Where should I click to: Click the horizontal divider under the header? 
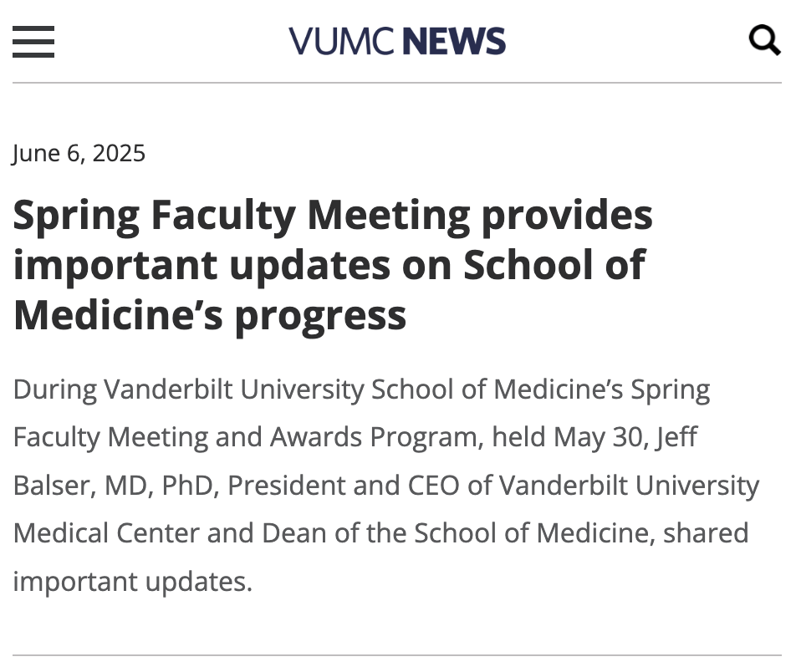tap(397, 83)
